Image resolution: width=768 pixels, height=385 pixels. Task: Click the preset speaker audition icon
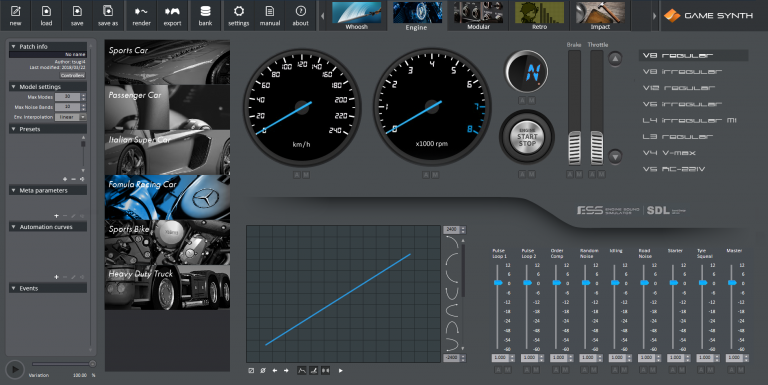coord(82,179)
